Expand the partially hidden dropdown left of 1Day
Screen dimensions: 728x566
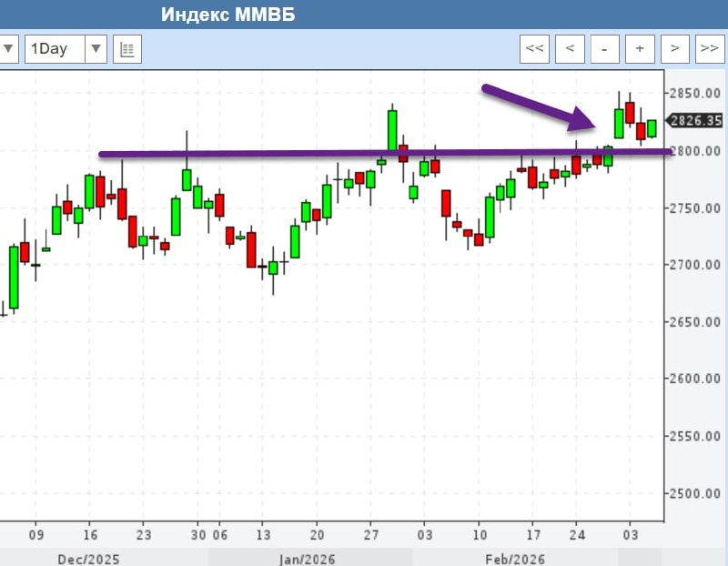pyautogui.click(x=8, y=49)
